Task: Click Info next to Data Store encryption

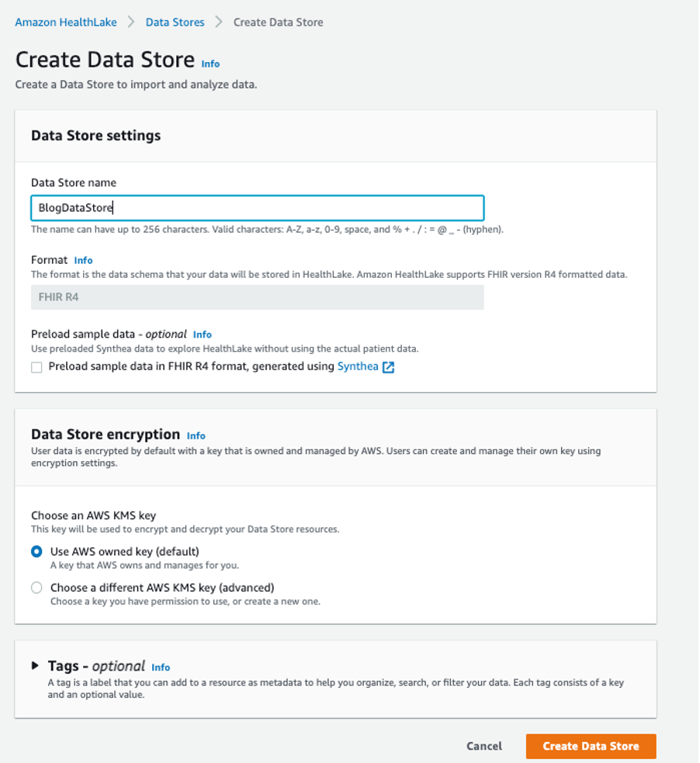Action: [x=196, y=436]
